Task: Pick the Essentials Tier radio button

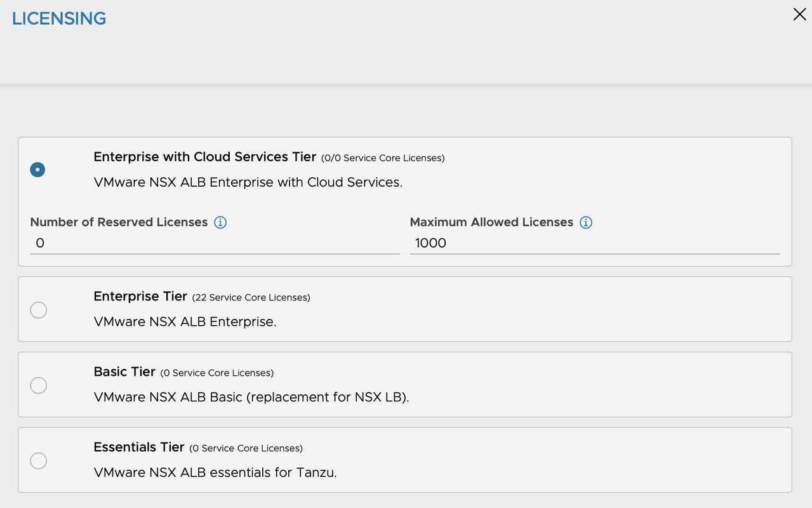Action: pyautogui.click(x=38, y=461)
